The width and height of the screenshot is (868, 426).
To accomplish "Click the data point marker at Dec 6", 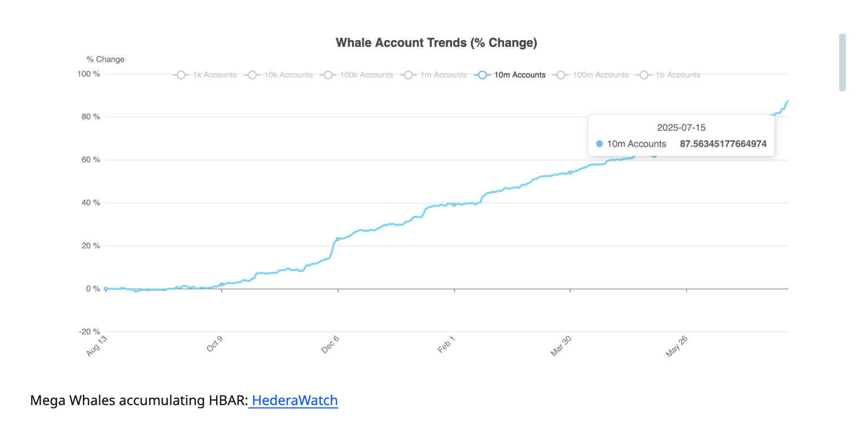I will tap(338, 239).
